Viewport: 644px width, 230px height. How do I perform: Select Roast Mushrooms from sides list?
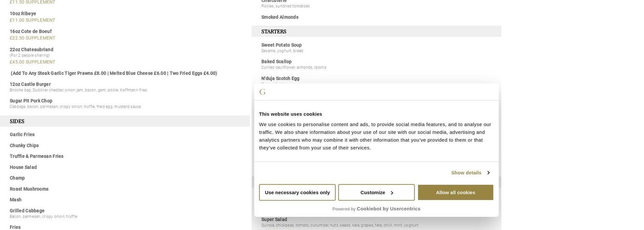pyautogui.click(x=29, y=189)
